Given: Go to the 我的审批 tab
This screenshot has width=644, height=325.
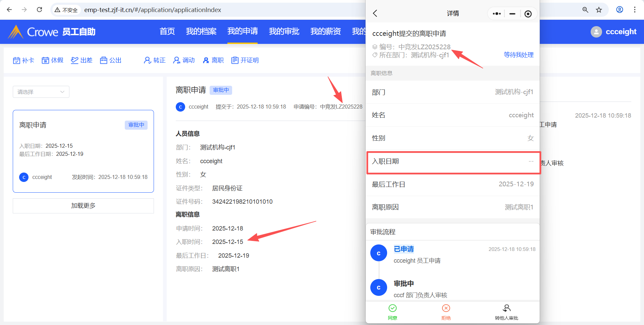Looking at the screenshot, I should (284, 31).
